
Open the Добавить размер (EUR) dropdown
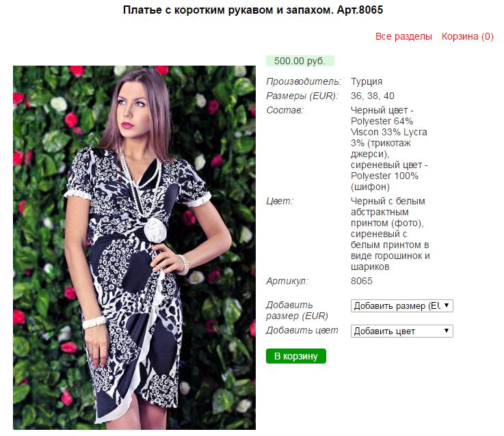402,306
